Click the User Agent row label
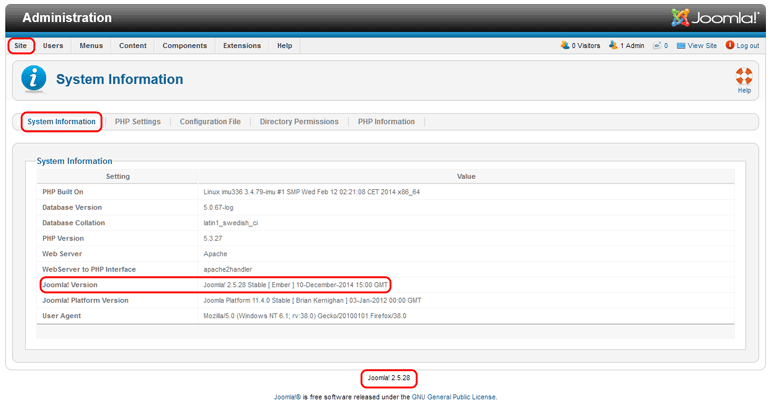This screenshot has width=770, height=404. tap(61, 316)
